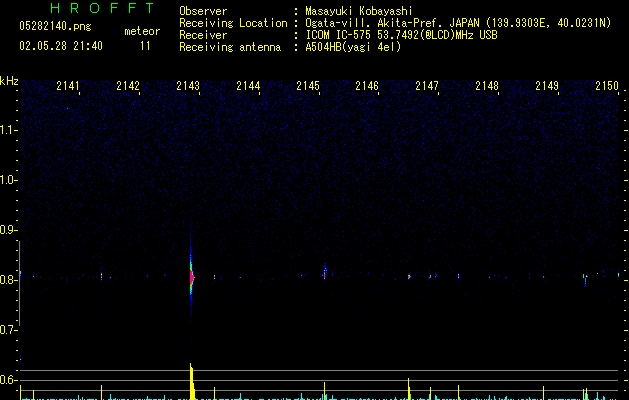Click the 2143 time marker

188,85
